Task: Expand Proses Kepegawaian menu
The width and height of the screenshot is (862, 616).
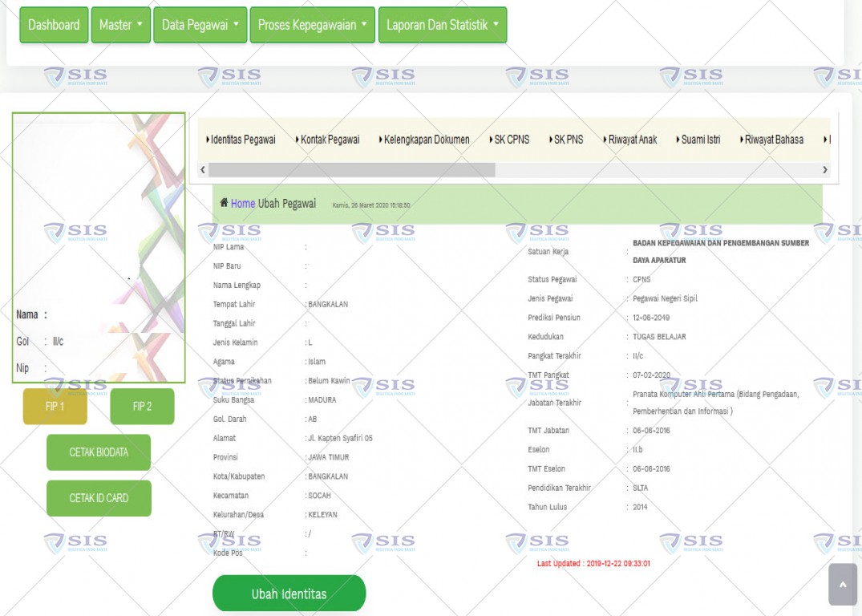Action: 312,25
